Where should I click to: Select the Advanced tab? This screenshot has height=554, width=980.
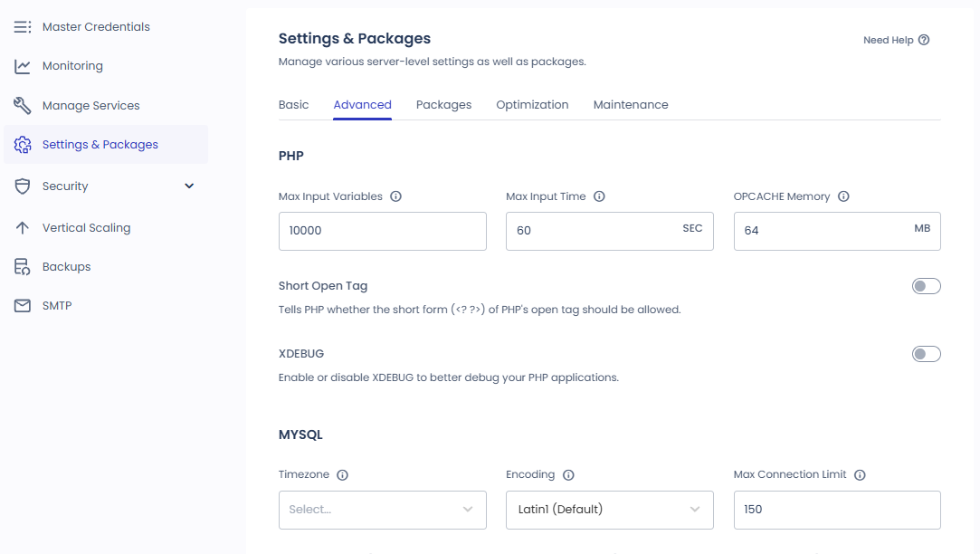tap(363, 104)
